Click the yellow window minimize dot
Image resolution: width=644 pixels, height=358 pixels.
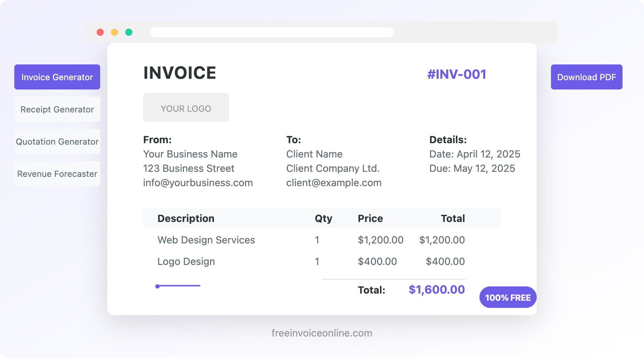click(114, 32)
